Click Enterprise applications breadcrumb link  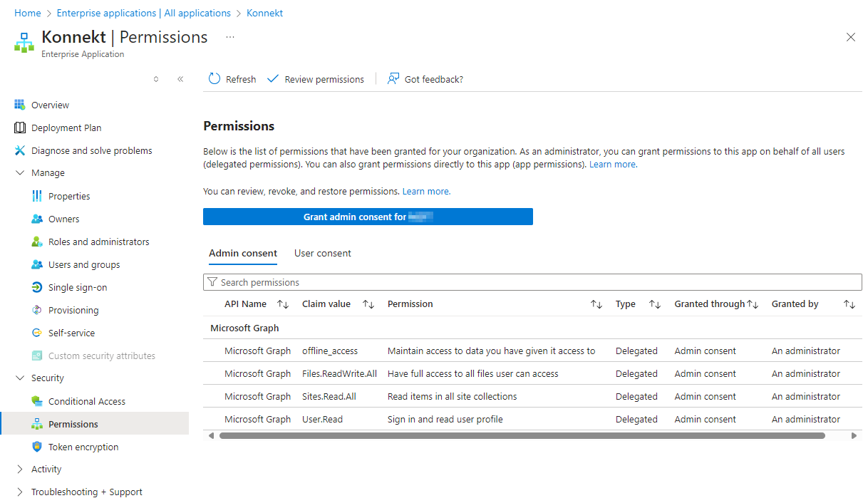coord(143,13)
